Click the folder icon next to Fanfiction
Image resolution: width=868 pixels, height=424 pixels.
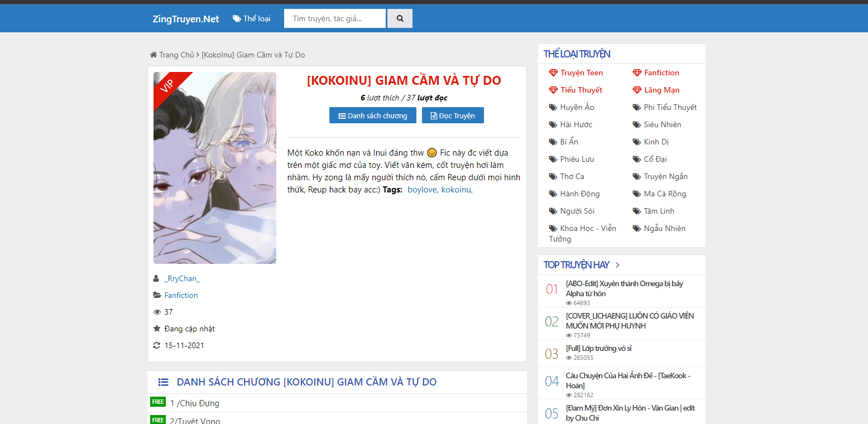point(157,295)
